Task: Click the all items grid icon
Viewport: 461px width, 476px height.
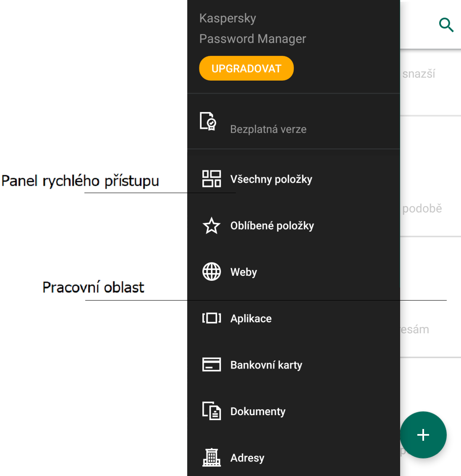Action: [x=212, y=179]
